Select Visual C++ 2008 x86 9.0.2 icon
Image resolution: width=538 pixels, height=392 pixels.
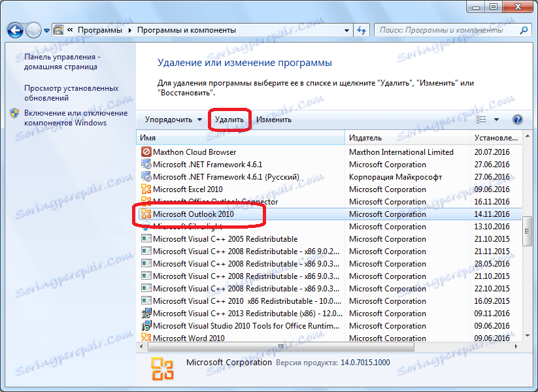pyautogui.click(x=146, y=251)
